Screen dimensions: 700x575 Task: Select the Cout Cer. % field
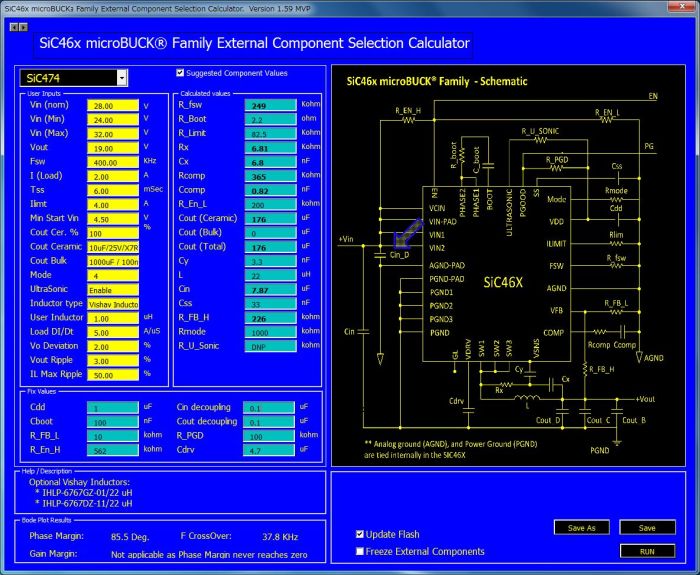point(113,233)
